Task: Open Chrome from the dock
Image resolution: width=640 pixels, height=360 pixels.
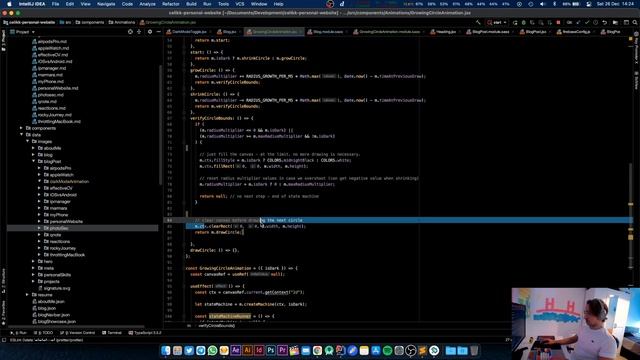Action: [318, 350]
